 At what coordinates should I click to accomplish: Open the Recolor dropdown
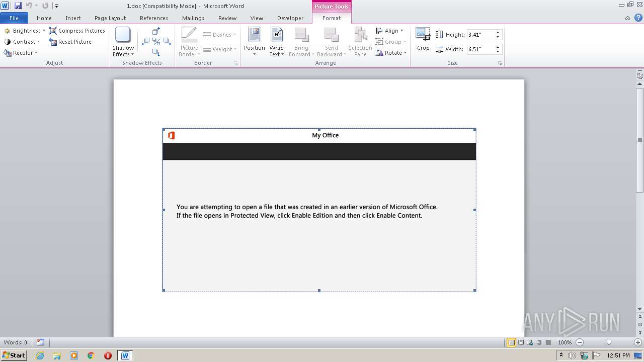(x=21, y=53)
